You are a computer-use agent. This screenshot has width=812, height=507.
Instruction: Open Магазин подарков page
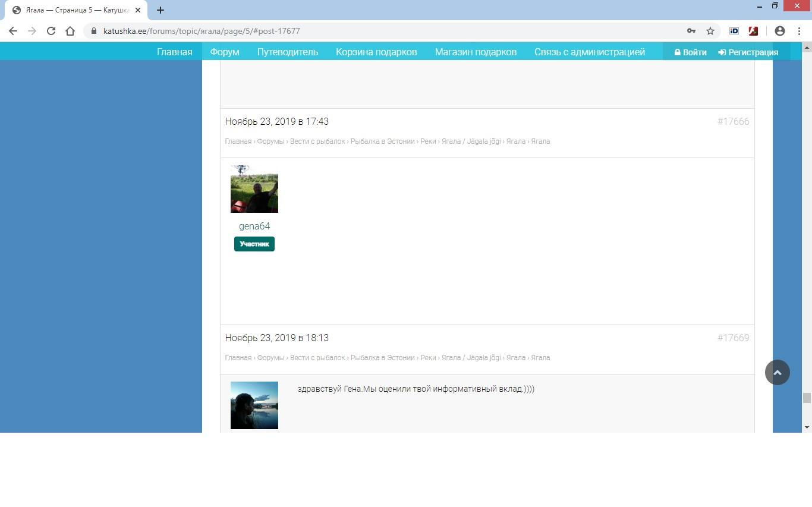click(476, 52)
